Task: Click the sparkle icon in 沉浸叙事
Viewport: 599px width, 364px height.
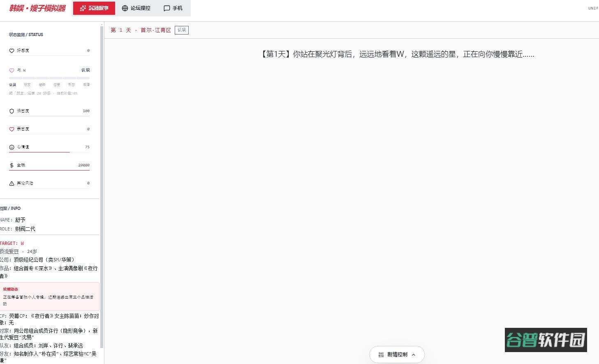Action: (x=83, y=8)
